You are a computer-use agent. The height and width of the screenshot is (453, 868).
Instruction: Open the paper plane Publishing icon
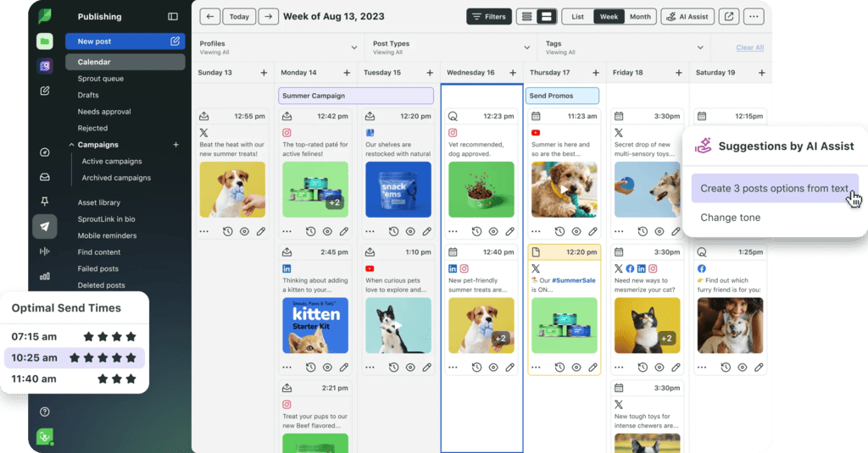click(45, 226)
